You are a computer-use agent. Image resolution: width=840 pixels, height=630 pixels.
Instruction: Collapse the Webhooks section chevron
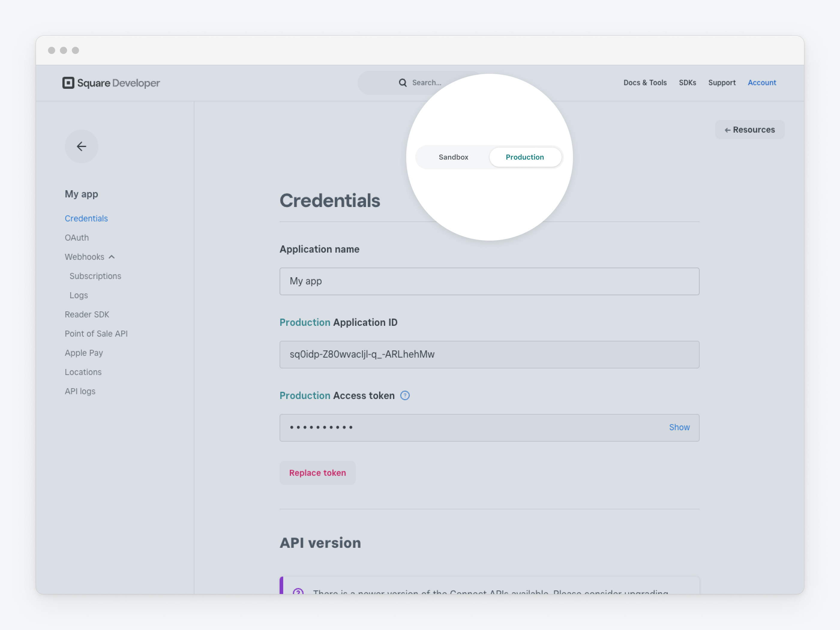click(x=112, y=257)
